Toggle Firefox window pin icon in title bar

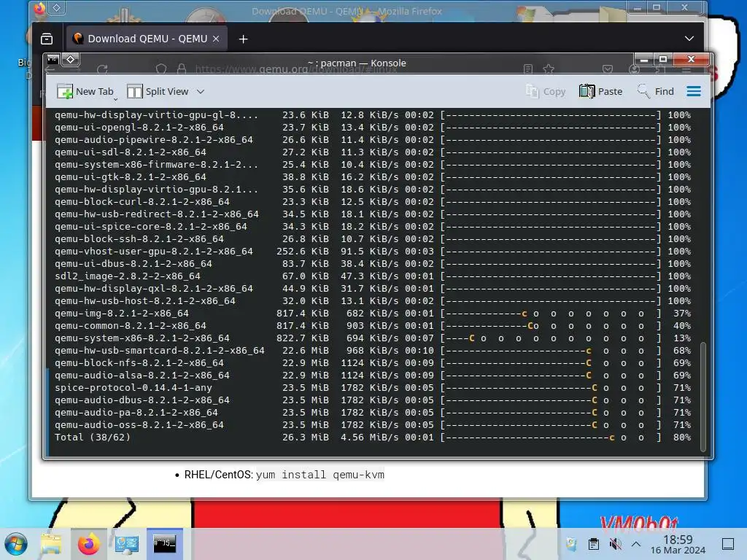tap(56, 7)
